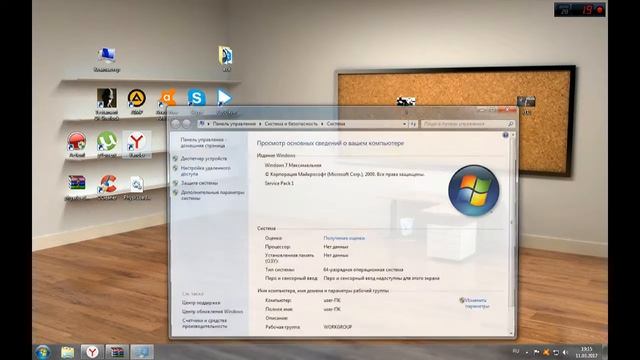
Task: Open the address bar history dropdown
Action: pyautogui.click(x=404, y=124)
